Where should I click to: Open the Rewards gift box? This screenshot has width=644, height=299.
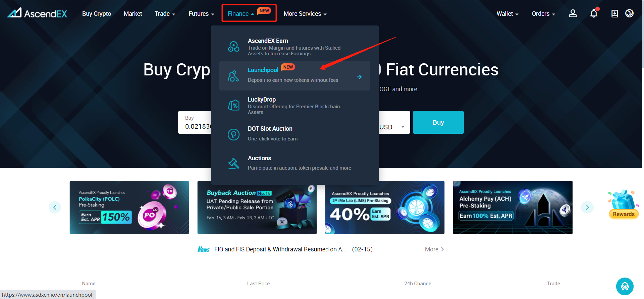tap(624, 204)
